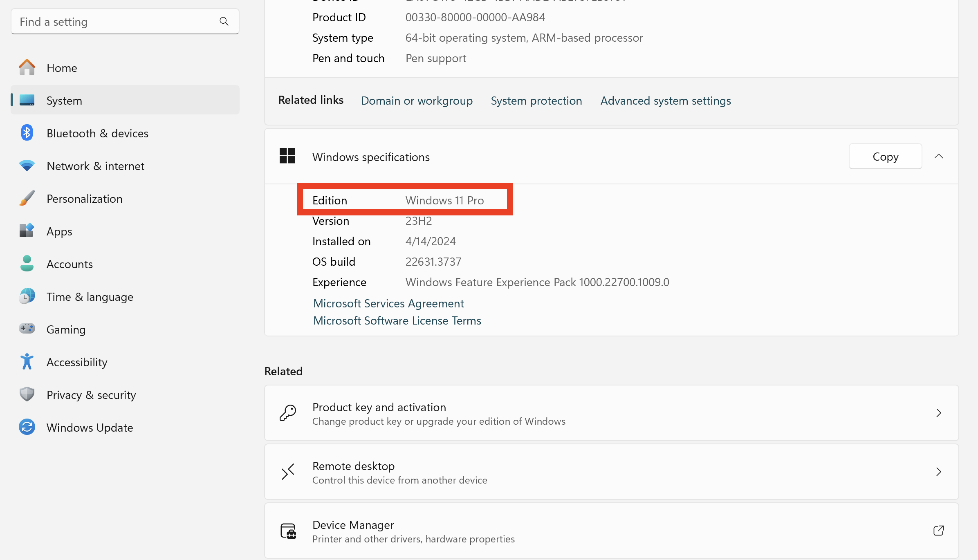Viewport: 978px width, 560px height.
Task: Click the Bluetooth & devices icon
Action: 27,133
